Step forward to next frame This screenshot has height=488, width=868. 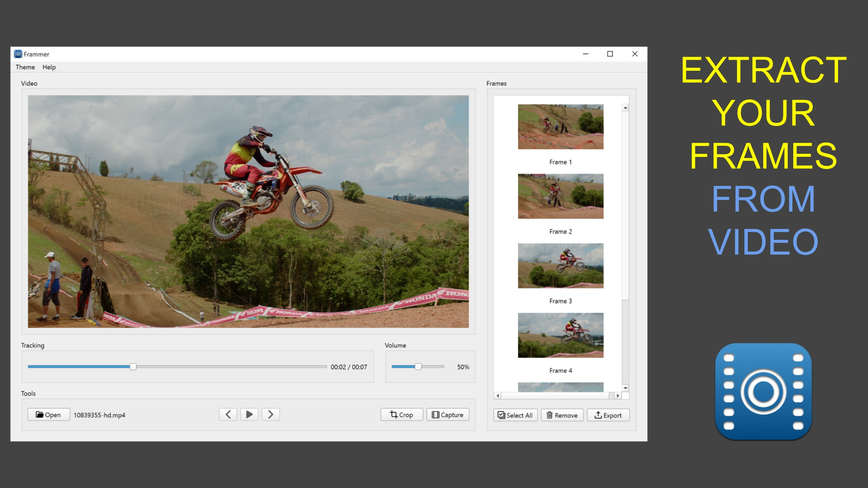click(x=271, y=415)
